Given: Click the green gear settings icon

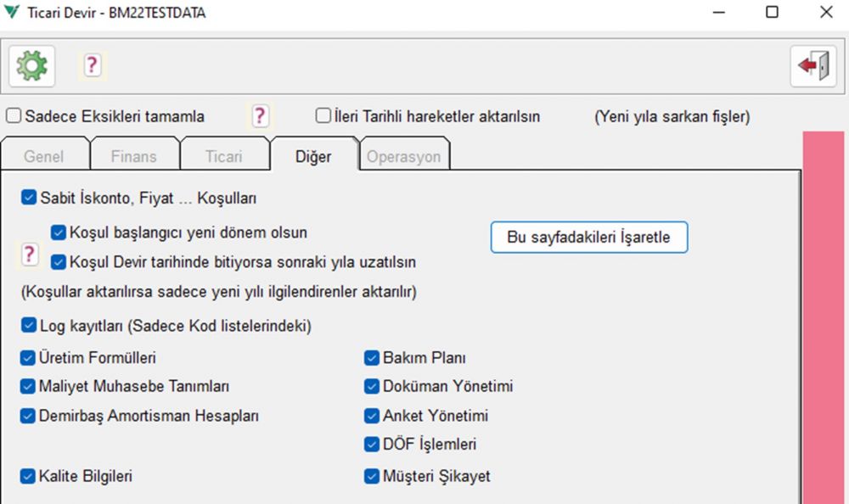Looking at the screenshot, I should (x=32, y=65).
